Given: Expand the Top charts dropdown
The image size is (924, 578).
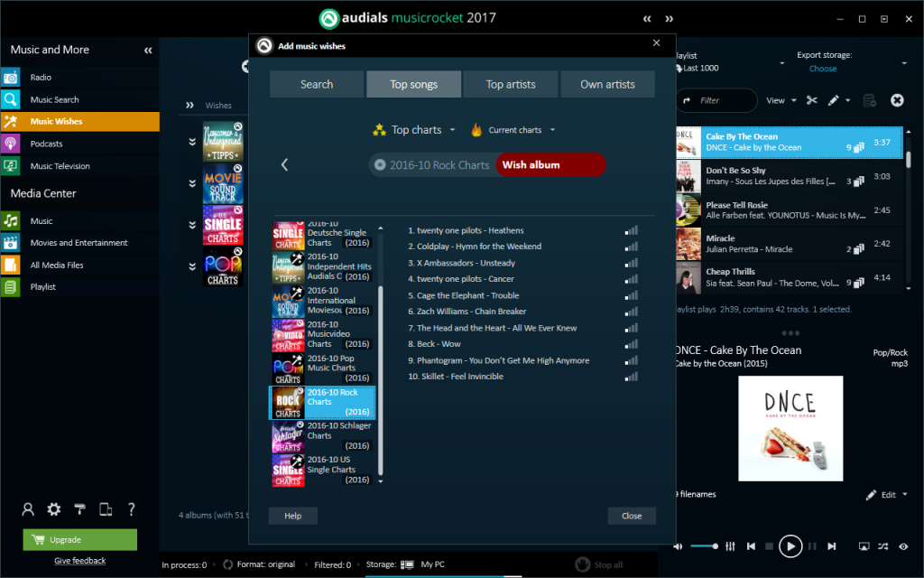Looking at the screenshot, I should (x=414, y=130).
